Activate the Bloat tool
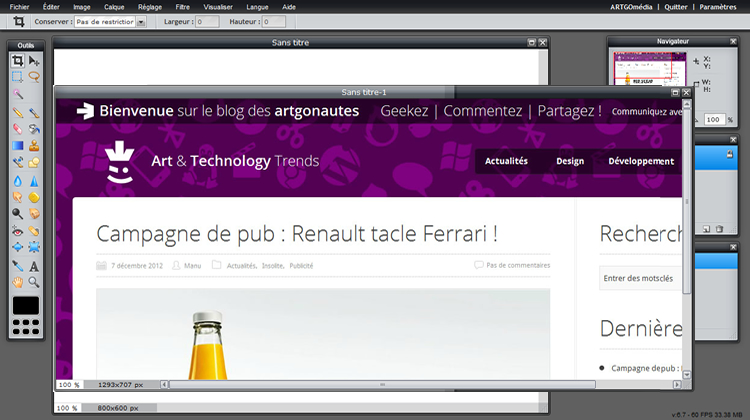The image size is (750, 420). tap(18, 247)
